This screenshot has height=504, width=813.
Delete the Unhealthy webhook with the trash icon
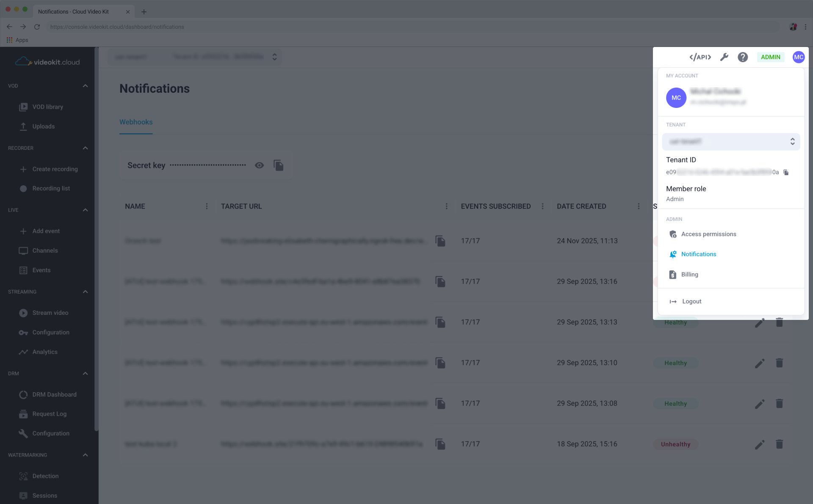(x=780, y=444)
